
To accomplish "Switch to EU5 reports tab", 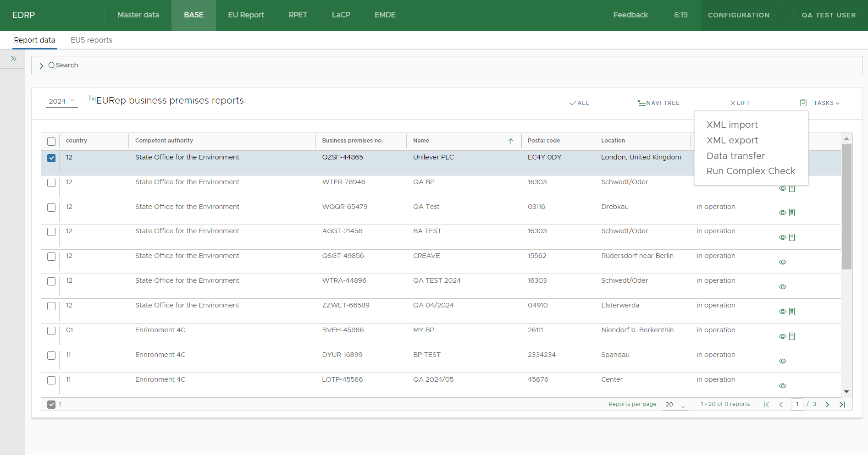I will (x=91, y=40).
